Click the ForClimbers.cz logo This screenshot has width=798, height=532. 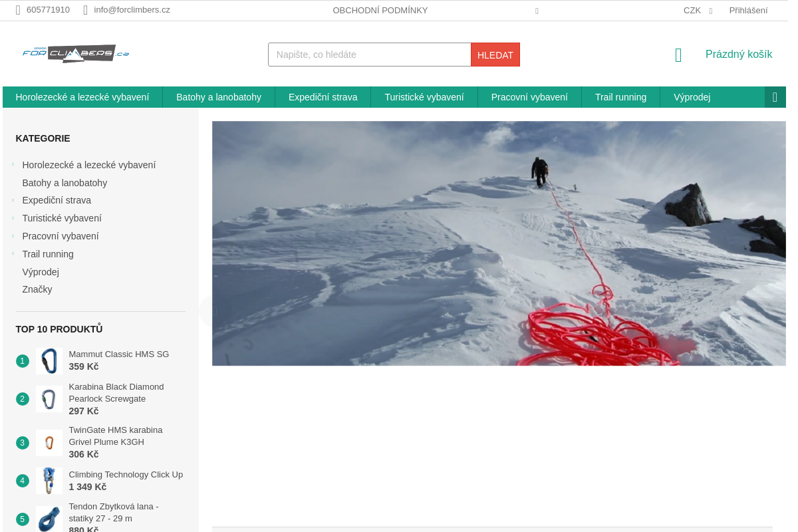(x=76, y=54)
